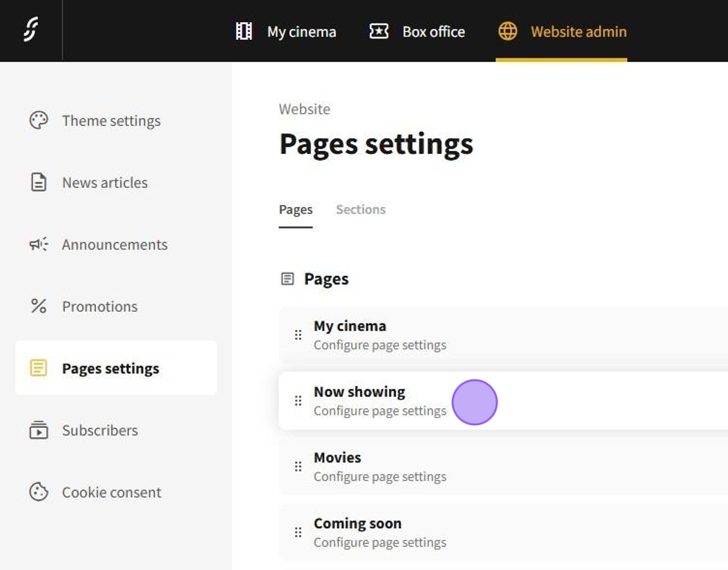The height and width of the screenshot is (570, 728).
Task: Click the cookie icon for Cookie consent
Action: [39, 492]
